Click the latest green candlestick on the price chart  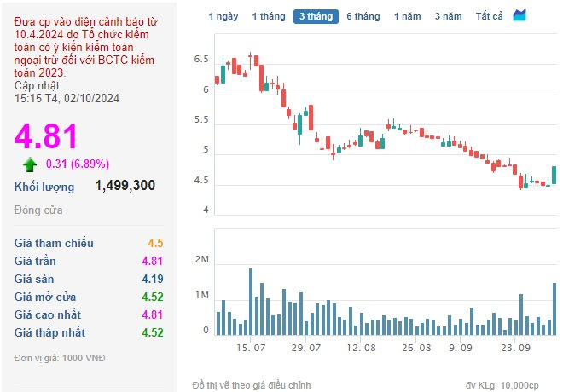554,175
